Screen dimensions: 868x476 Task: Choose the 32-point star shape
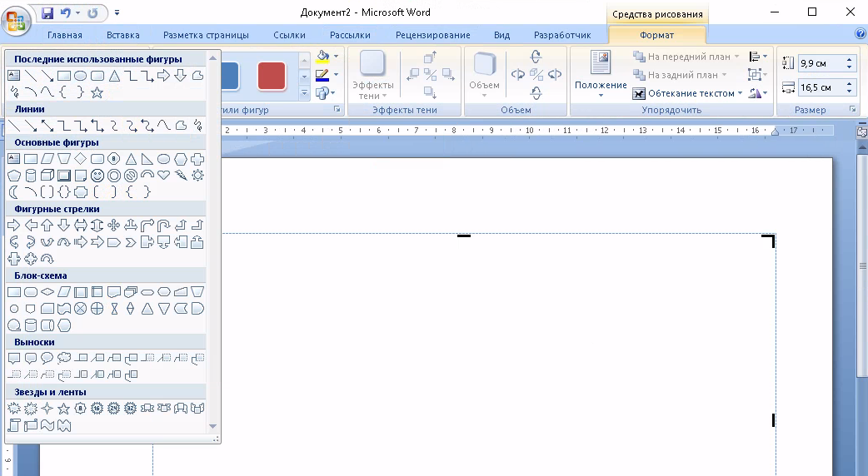click(131, 409)
